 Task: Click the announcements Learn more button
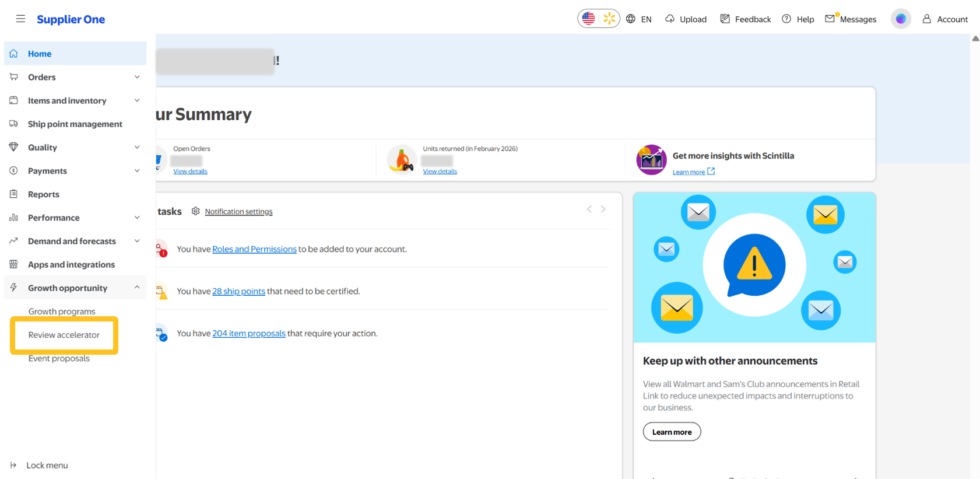coord(672,432)
